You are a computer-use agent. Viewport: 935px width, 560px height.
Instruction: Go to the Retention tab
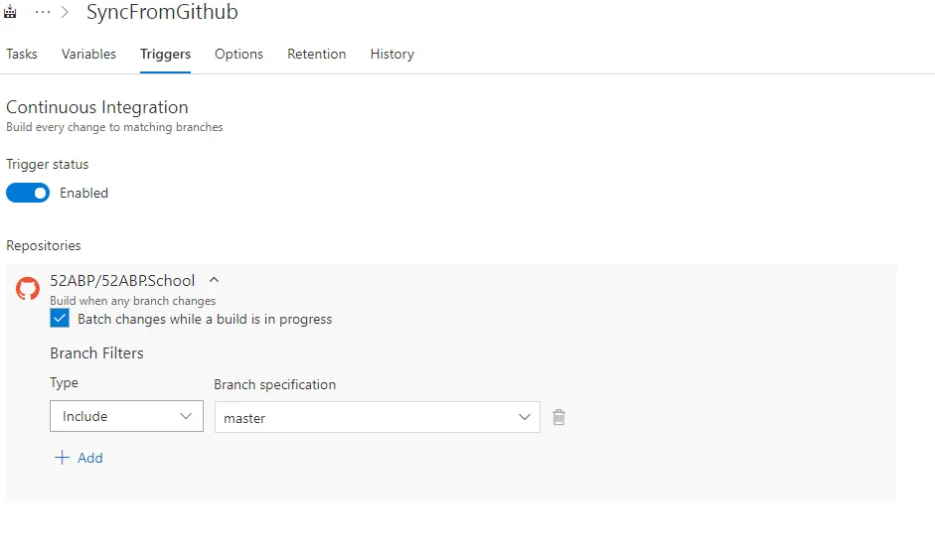tap(317, 55)
